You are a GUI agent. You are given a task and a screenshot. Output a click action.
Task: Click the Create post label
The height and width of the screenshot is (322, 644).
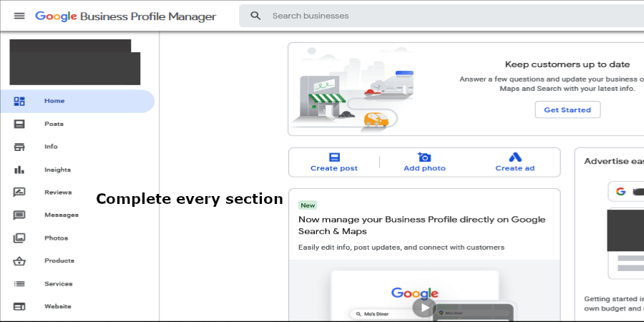pos(334,168)
